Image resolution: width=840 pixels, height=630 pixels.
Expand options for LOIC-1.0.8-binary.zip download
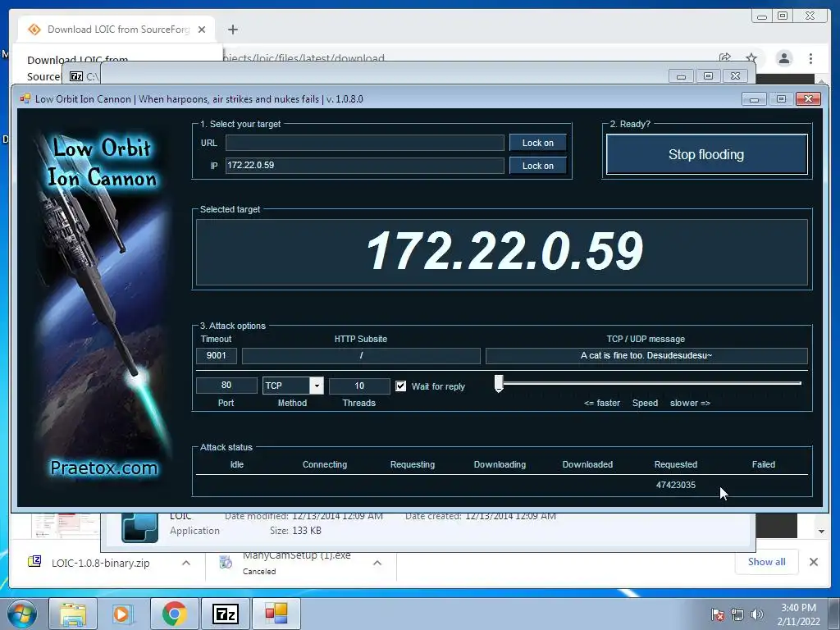tap(186, 563)
